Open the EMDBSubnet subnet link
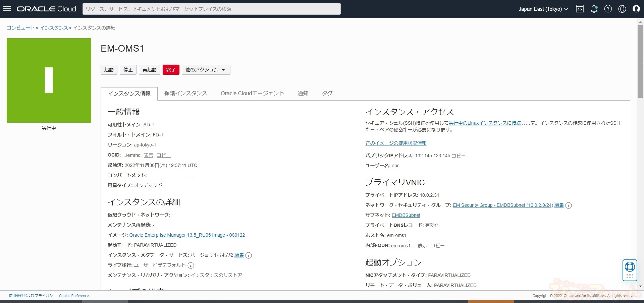The width and height of the screenshot is (644, 303). pyautogui.click(x=406, y=215)
